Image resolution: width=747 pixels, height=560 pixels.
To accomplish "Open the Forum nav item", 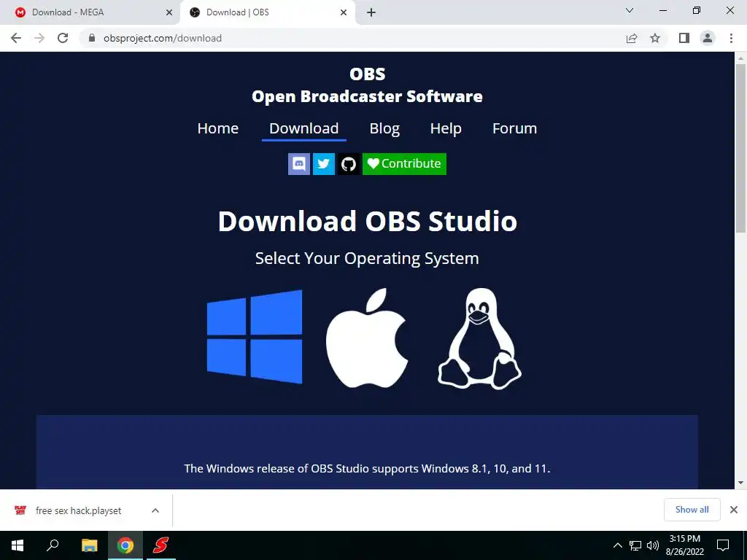I will 514,128.
